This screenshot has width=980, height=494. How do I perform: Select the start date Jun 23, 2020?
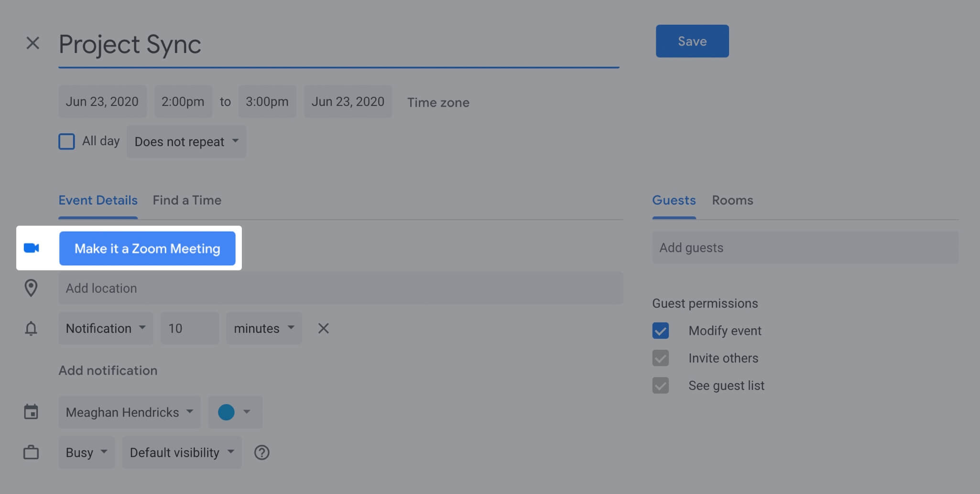(x=102, y=101)
